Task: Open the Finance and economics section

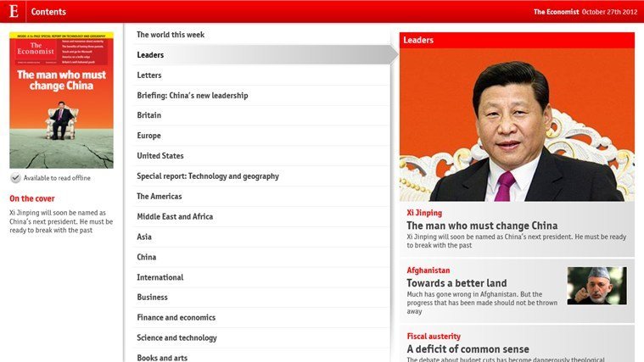Action: [x=261, y=317]
